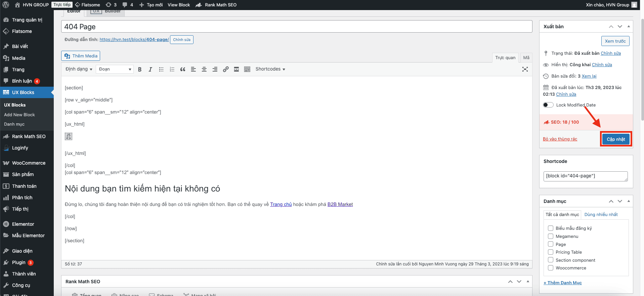Click Xem lại revisions link
Viewport: 644px width, 296px height.
(x=589, y=76)
